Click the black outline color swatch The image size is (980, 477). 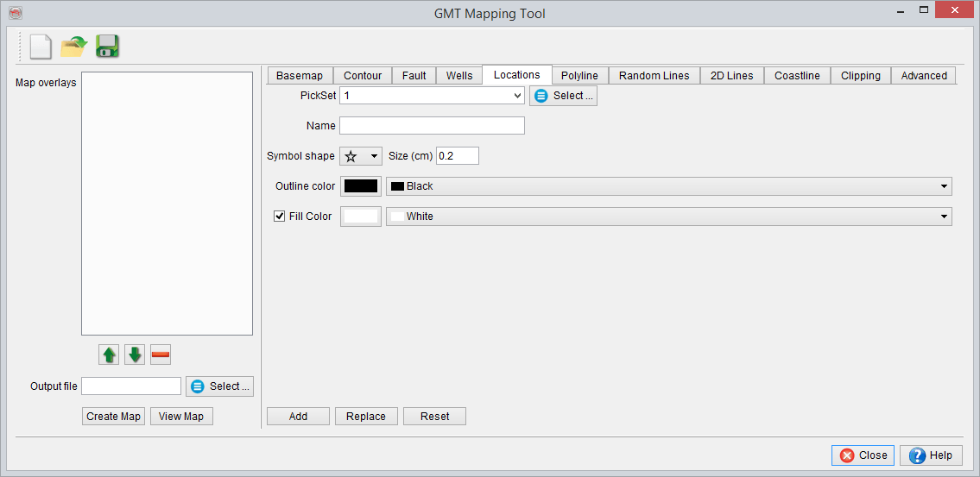pyautogui.click(x=361, y=186)
